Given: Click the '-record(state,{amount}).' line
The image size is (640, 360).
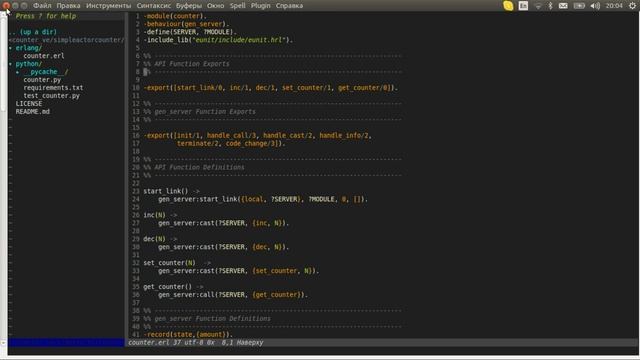Looking at the screenshot, I should pos(188,334).
